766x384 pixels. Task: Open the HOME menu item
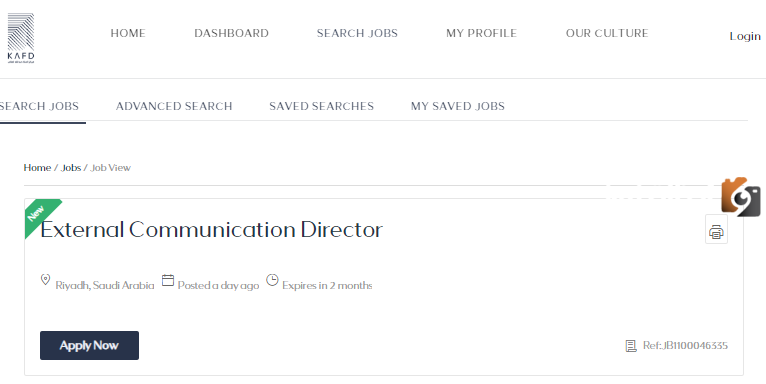click(128, 33)
